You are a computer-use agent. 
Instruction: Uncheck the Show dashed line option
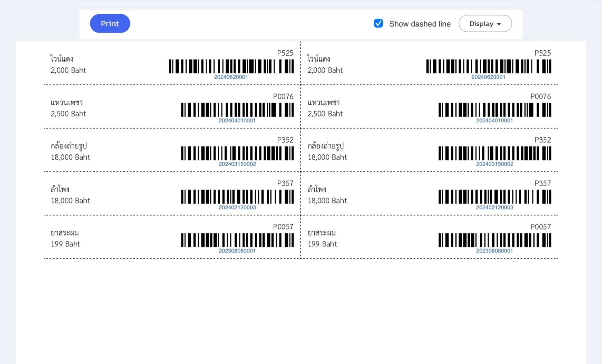click(x=378, y=24)
